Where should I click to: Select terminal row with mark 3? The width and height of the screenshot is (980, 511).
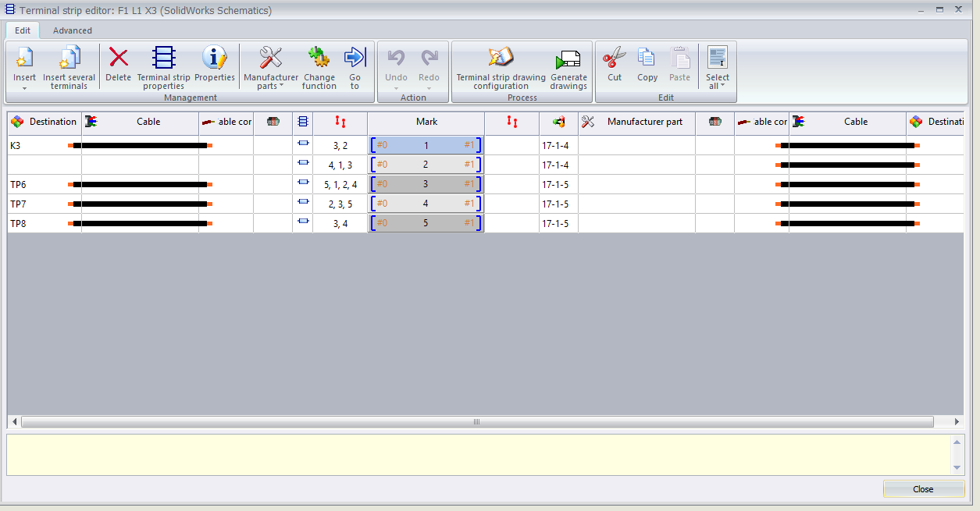pos(426,184)
